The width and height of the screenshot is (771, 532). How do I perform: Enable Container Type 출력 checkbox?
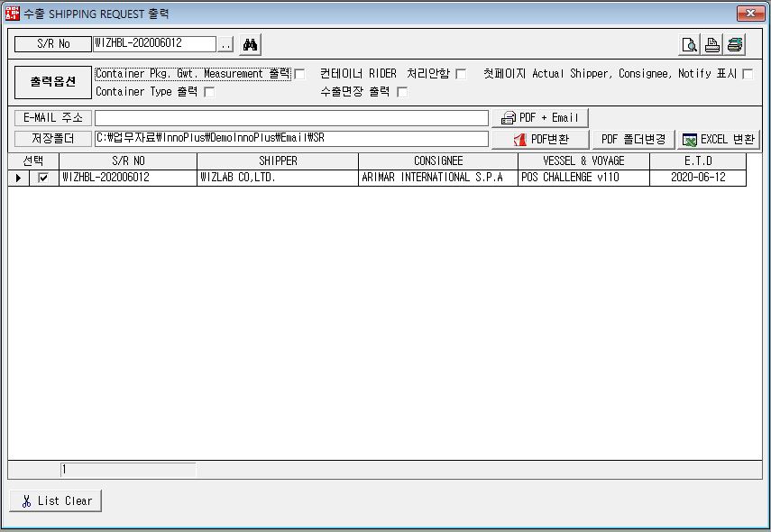pyautogui.click(x=209, y=92)
